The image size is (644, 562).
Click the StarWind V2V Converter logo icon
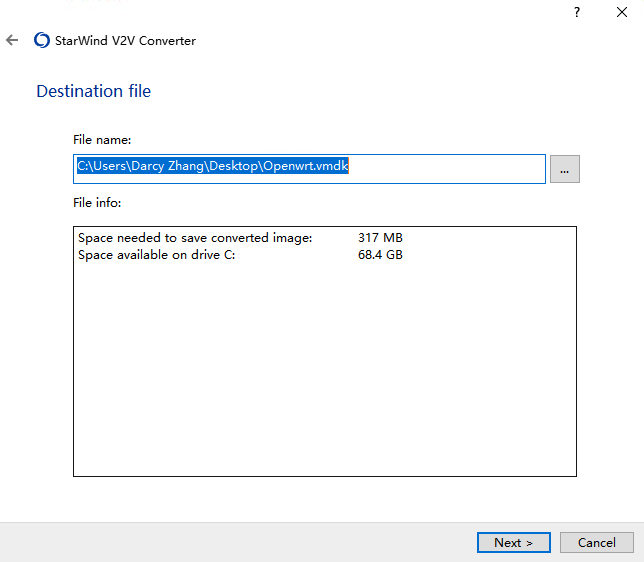42,40
